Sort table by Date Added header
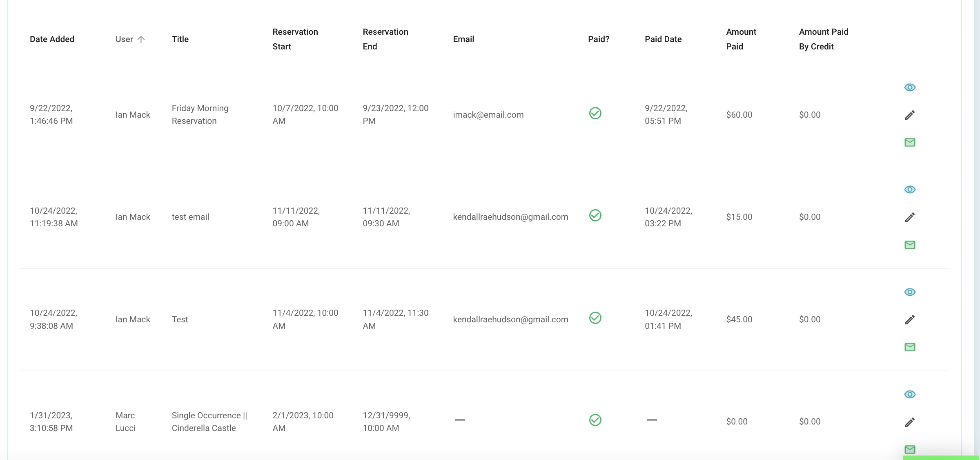980x460 pixels. click(x=52, y=39)
